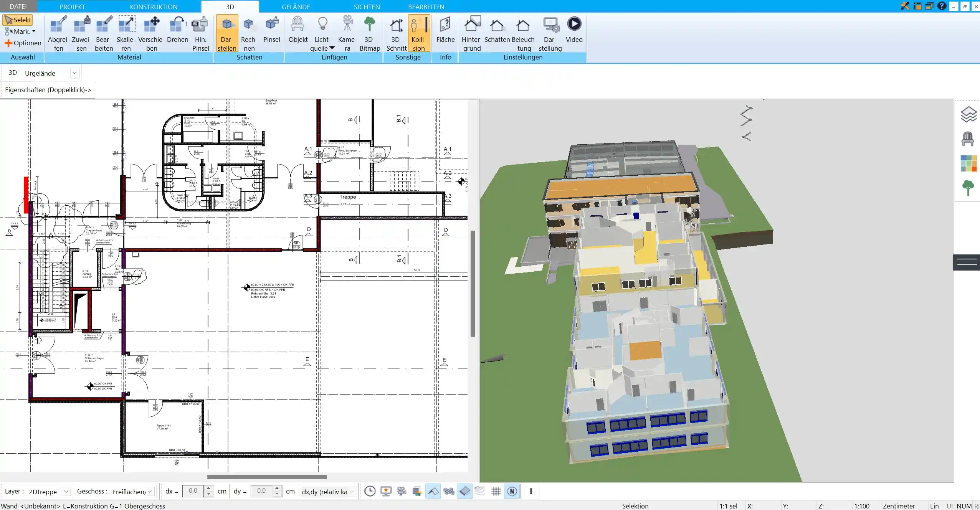Expand the right sidebar hamburger handle
980x510 pixels.
point(967,262)
